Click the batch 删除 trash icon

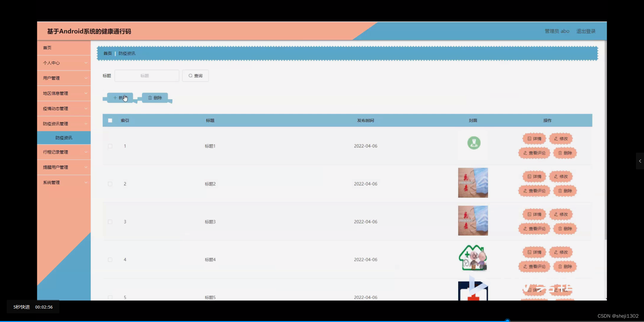(x=150, y=98)
